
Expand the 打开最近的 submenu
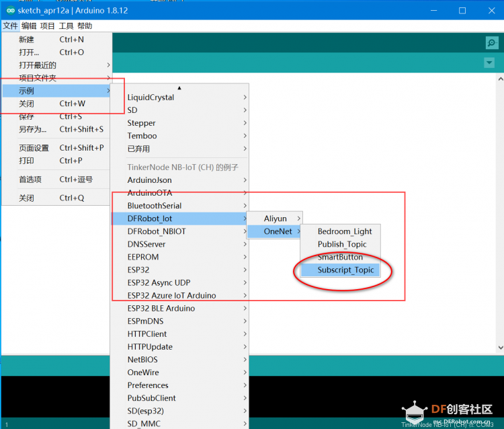[56, 65]
